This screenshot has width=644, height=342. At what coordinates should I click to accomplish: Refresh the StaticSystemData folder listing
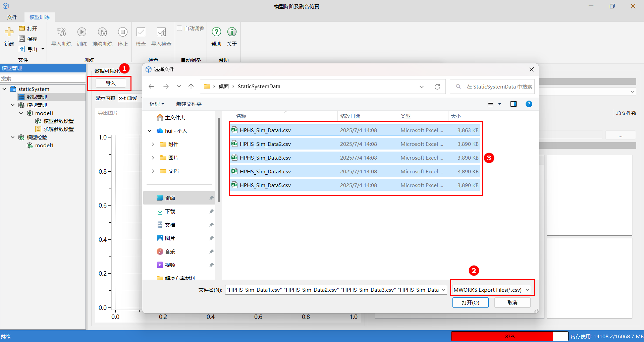[437, 87]
